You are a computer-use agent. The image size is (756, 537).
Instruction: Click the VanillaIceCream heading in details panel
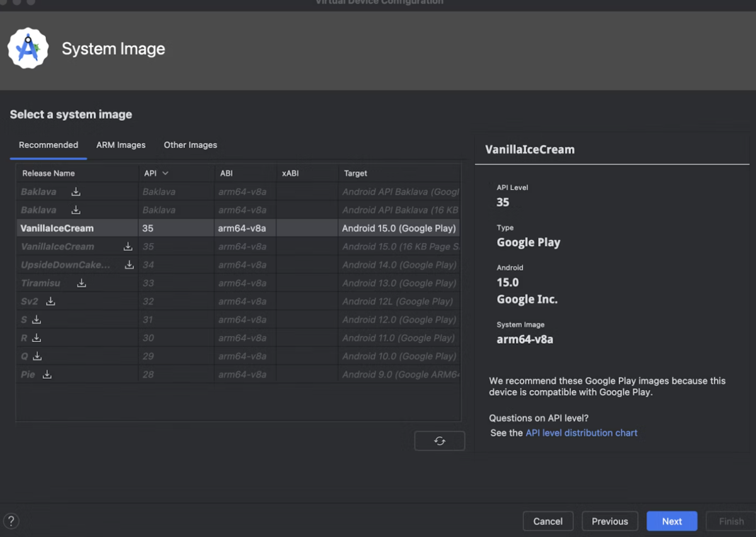coord(530,149)
